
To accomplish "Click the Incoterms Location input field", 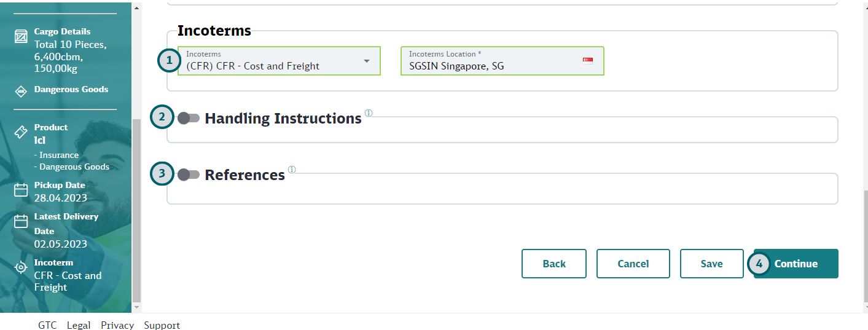I will pos(502,61).
